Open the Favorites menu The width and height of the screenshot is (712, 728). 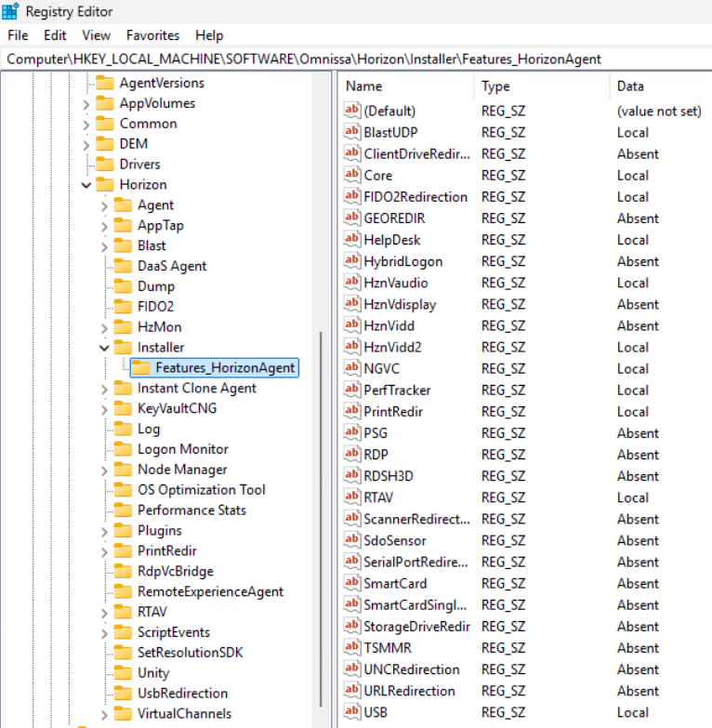152,35
